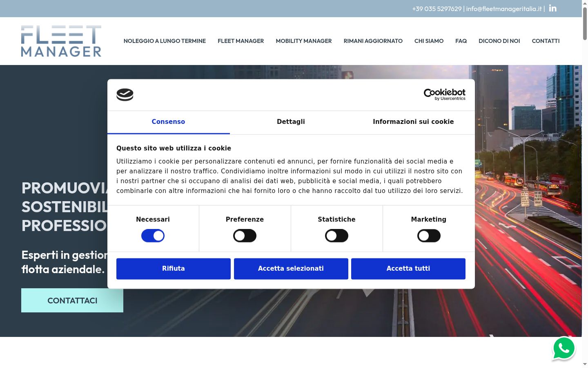Open the Dettagli tab
Image resolution: width=588 pixels, height=368 pixels.
[x=291, y=122]
